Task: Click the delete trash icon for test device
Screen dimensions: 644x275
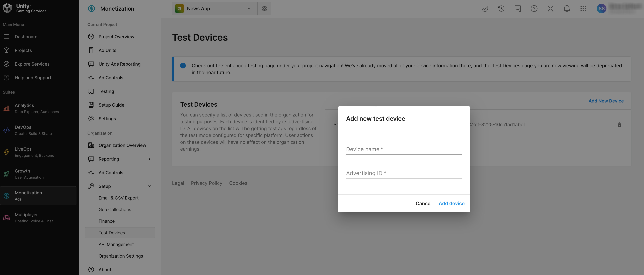Action: click(619, 125)
